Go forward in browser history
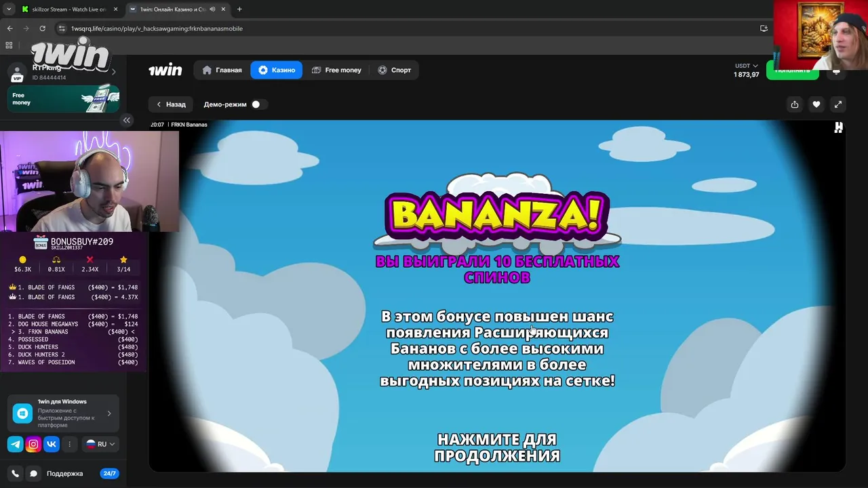This screenshot has height=488, width=868. point(26,28)
